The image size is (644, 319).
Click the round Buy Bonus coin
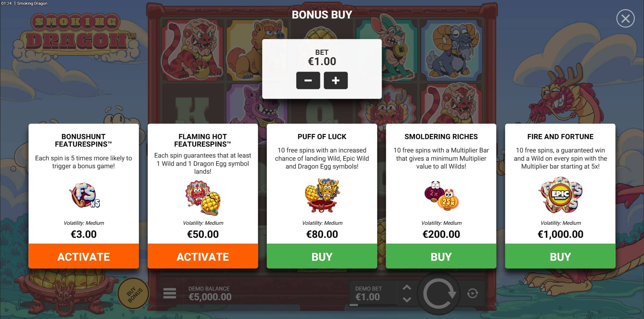(134, 294)
